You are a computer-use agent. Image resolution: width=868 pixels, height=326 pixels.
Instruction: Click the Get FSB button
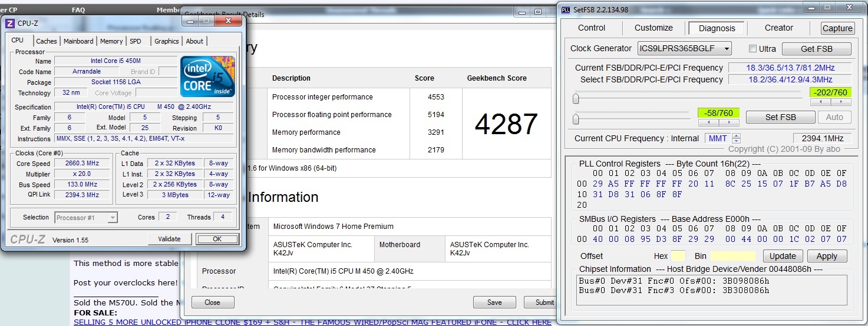click(817, 49)
